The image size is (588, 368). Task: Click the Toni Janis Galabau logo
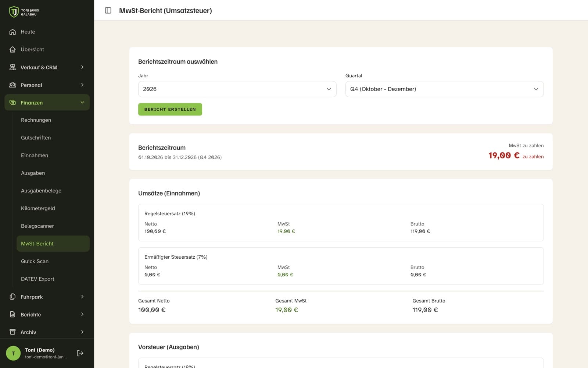click(24, 12)
